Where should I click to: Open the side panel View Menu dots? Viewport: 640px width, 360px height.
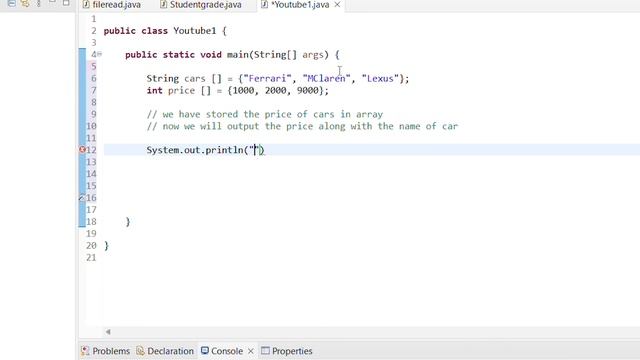[x=39, y=3]
